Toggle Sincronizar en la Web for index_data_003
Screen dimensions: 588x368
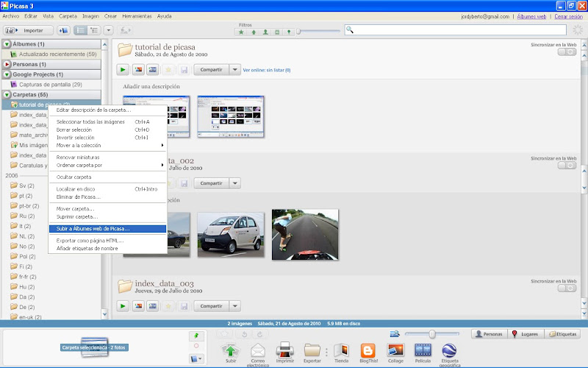point(567,288)
